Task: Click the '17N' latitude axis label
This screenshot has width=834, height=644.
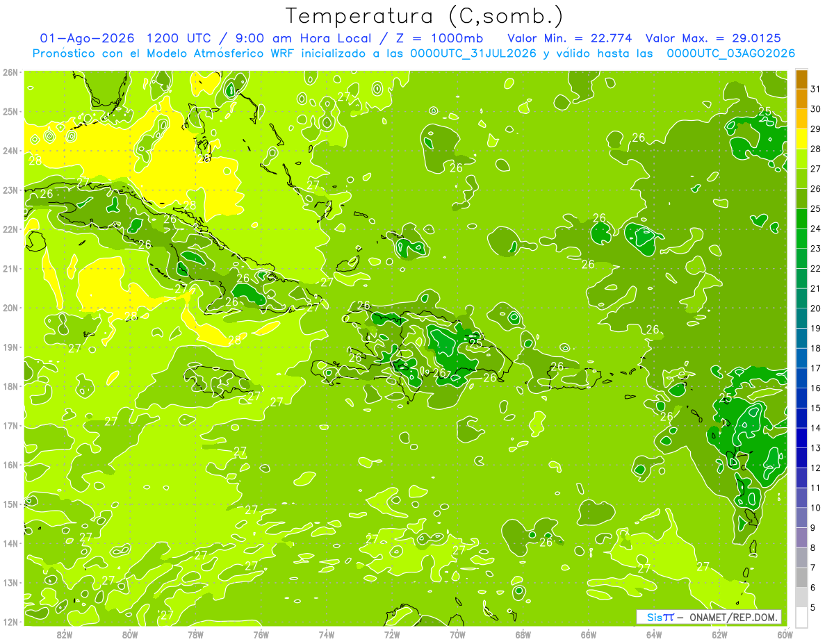Action: click(10, 426)
